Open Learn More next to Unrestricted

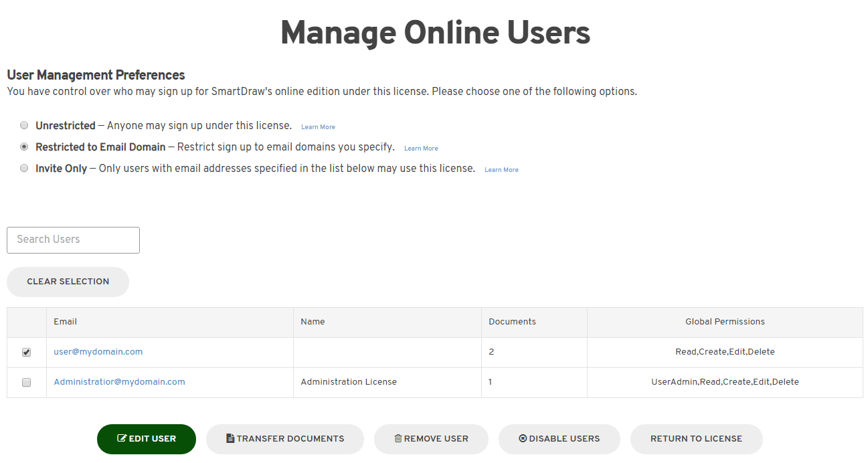pyautogui.click(x=318, y=127)
